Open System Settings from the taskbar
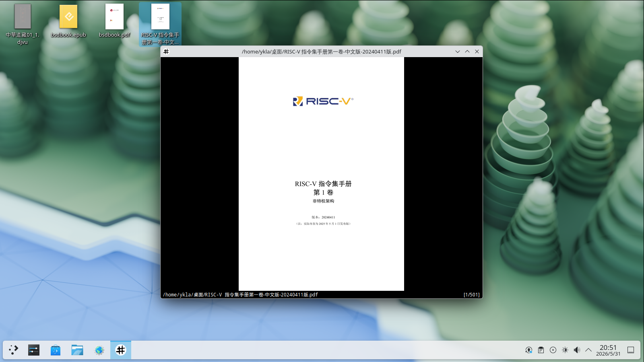644x362 pixels. [x=34, y=350]
